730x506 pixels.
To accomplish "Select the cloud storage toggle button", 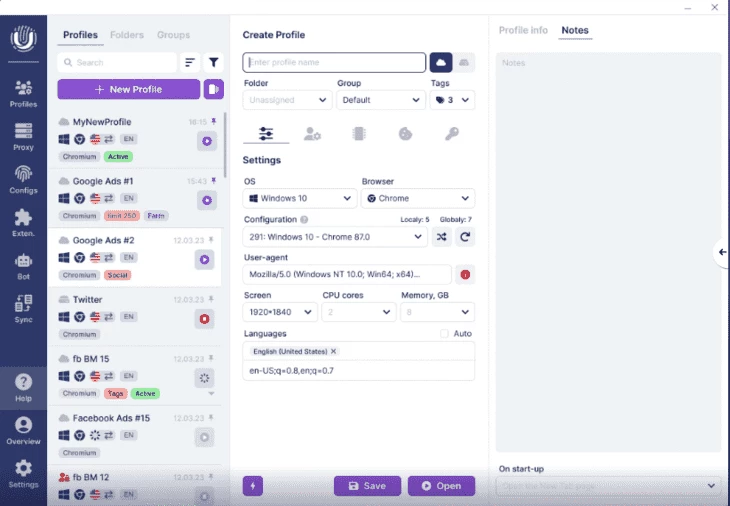I will coord(440,62).
